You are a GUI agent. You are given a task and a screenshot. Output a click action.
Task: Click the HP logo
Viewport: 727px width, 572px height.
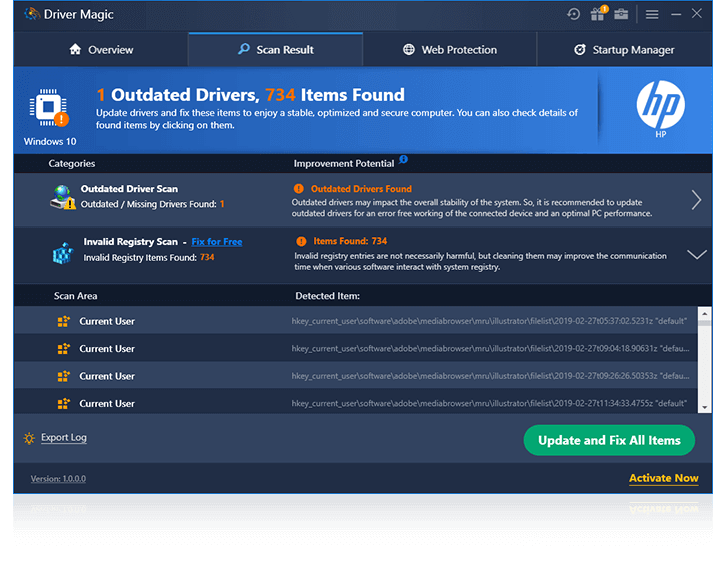pos(660,105)
